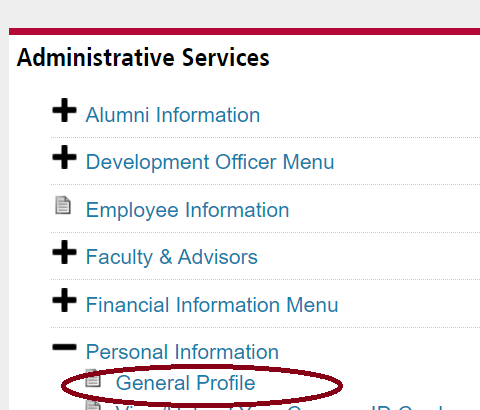Expand the Alumni Information plus icon
The width and height of the screenshot is (480, 410).
point(64,110)
